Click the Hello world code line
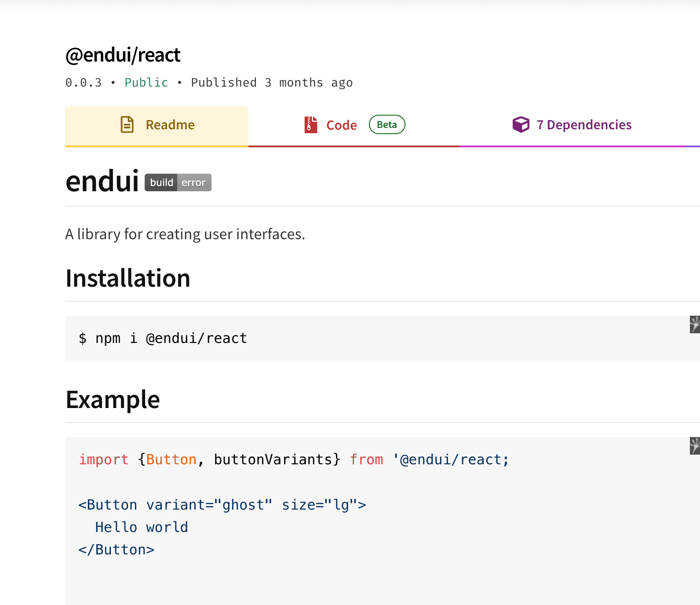 [x=142, y=527]
